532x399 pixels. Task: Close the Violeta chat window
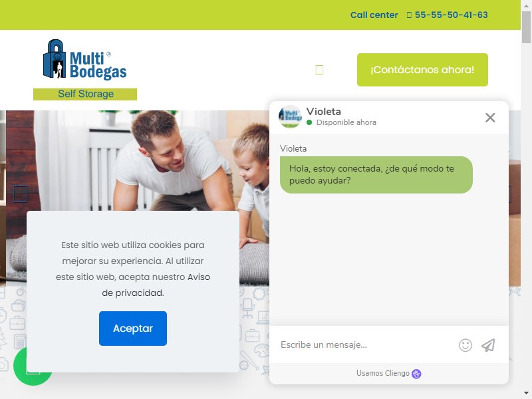[x=490, y=118]
